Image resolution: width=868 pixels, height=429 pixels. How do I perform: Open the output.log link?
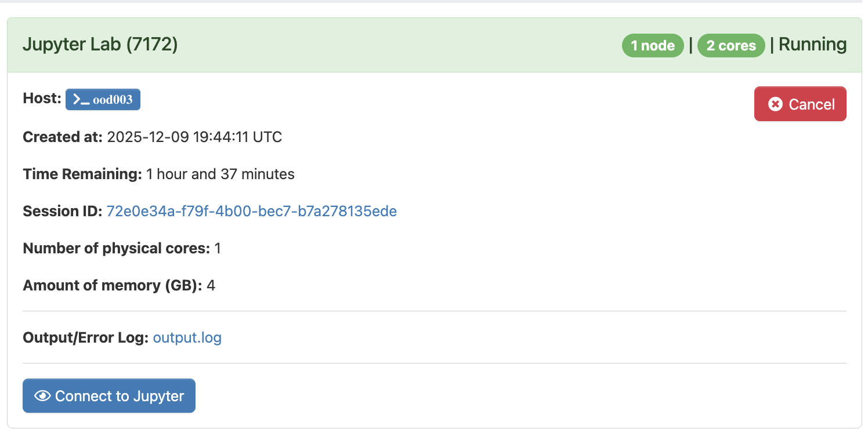coord(187,337)
